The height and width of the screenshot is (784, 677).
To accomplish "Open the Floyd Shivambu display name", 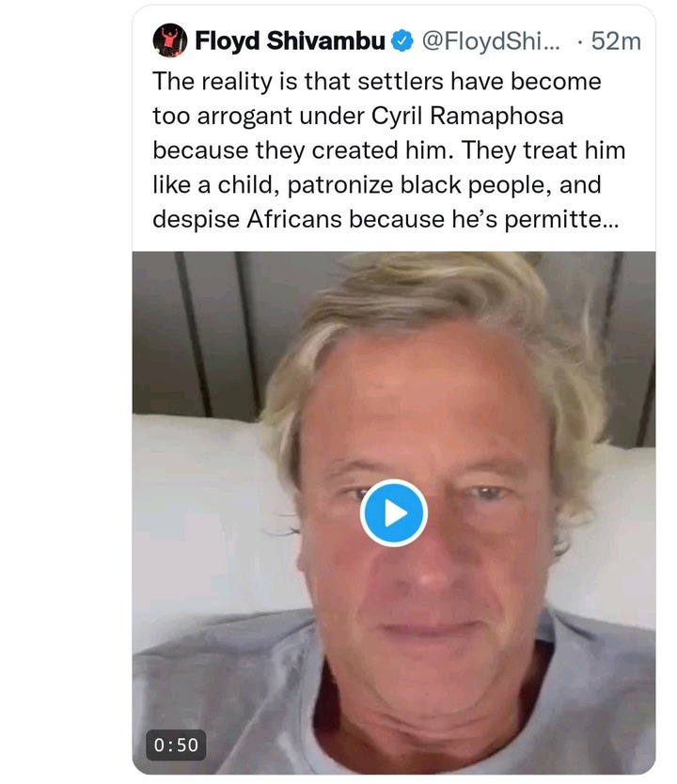I will click(290, 40).
